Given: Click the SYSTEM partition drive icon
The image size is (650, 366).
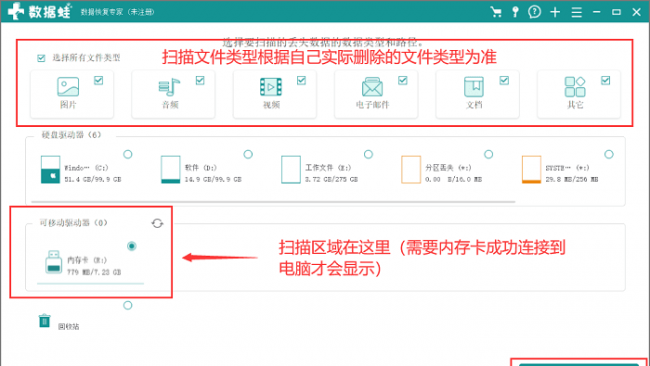Looking at the screenshot, I should [x=531, y=170].
